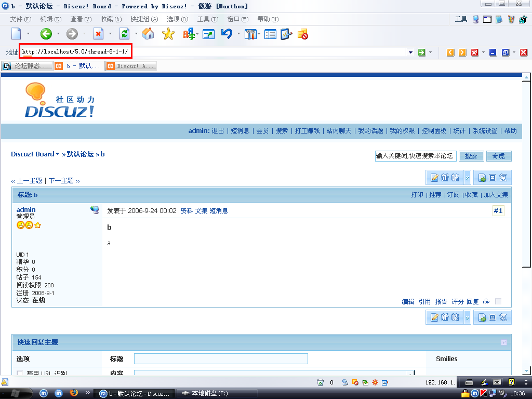
Task: Click the address bar URL field
Action: [214, 52]
